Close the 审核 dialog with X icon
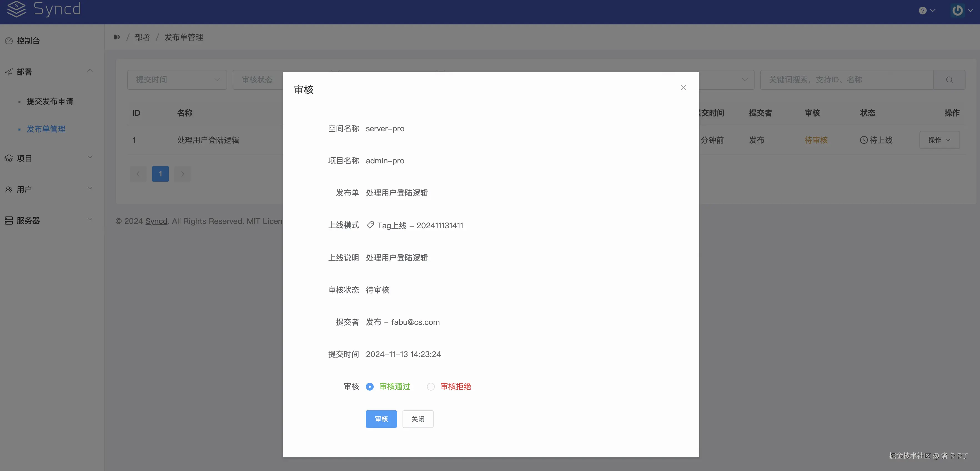The image size is (980, 471). click(683, 88)
